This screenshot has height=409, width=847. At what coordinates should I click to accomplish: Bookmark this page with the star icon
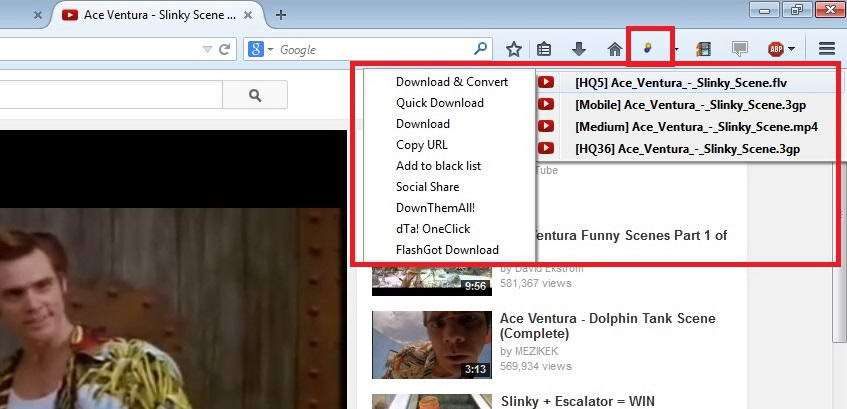click(514, 50)
